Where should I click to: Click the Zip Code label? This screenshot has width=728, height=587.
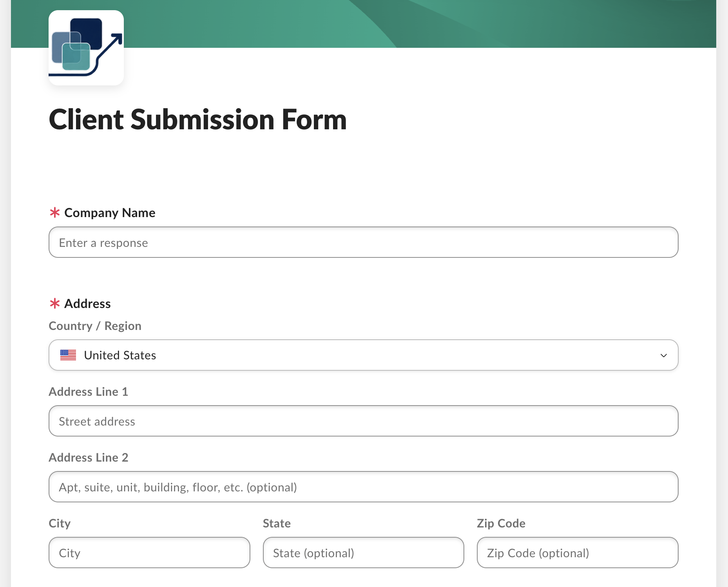coord(501,524)
